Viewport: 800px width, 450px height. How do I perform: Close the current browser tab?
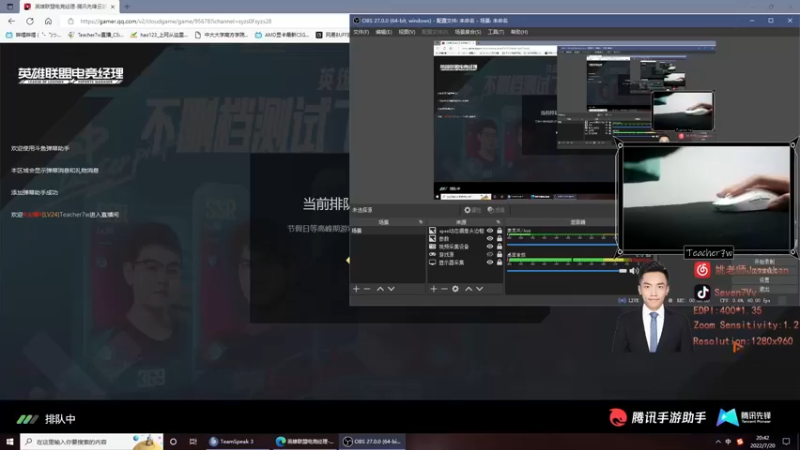113,7
